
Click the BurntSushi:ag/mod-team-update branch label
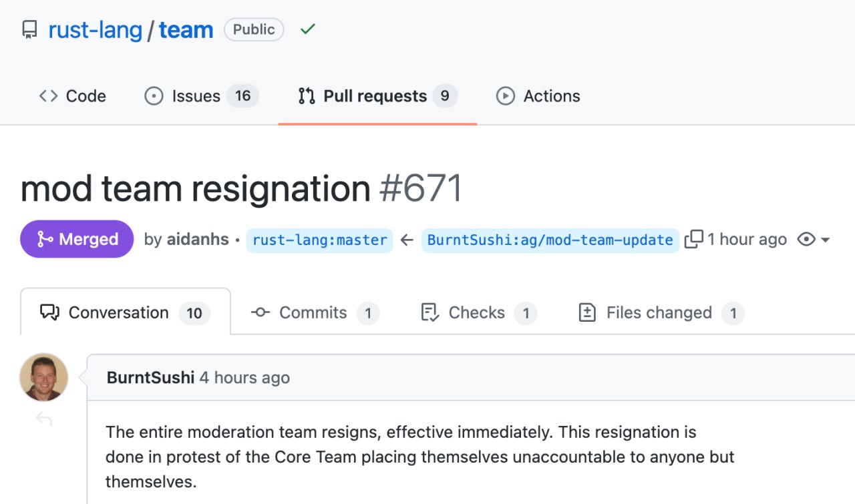click(550, 240)
